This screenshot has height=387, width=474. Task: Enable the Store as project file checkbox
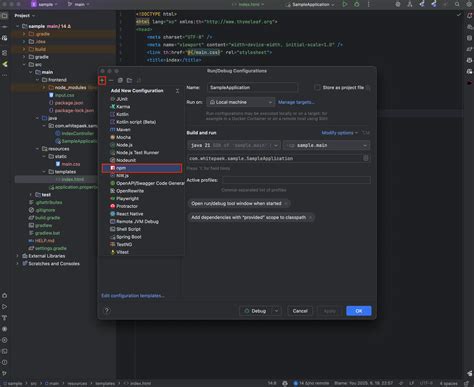click(317, 87)
